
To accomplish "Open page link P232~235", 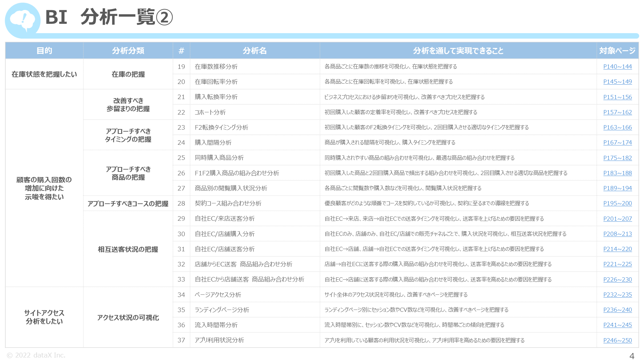I will click(617, 295).
